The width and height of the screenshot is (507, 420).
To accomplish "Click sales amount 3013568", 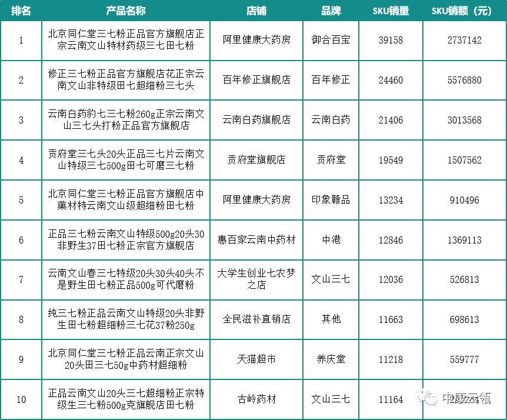I will [464, 120].
